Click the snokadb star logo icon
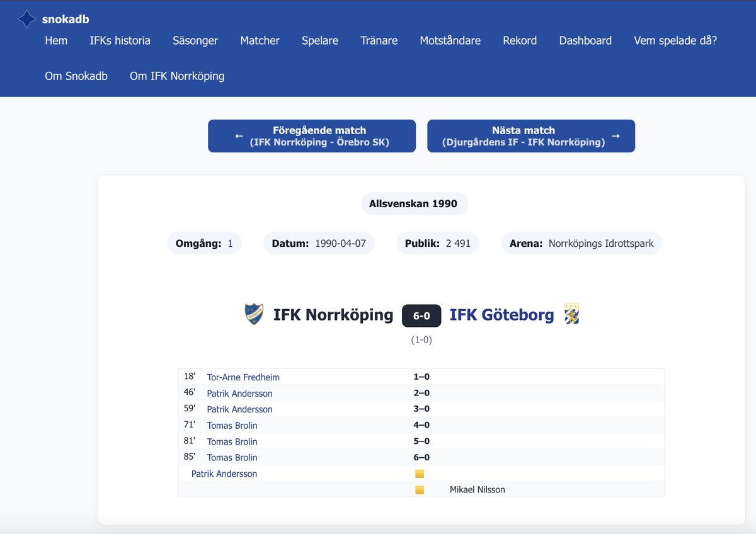The width and height of the screenshot is (756, 534). pos(26,20)
